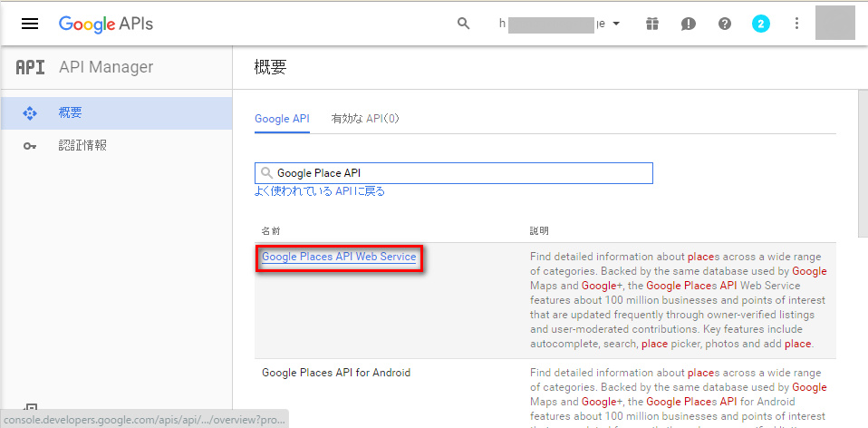The image size is (868, 428).
Task: Click the overview dots icon beside 概要
Action: pos(30,113)
